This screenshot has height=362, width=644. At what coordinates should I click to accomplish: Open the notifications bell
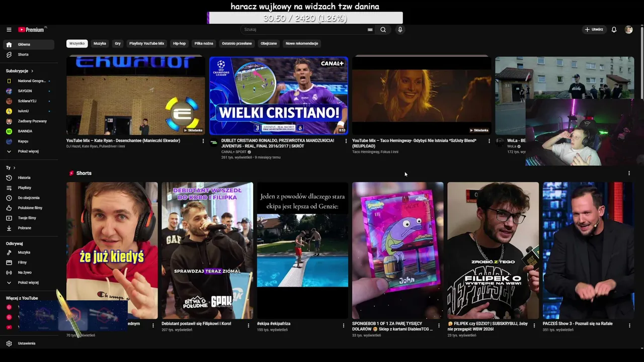click(614, 30)
